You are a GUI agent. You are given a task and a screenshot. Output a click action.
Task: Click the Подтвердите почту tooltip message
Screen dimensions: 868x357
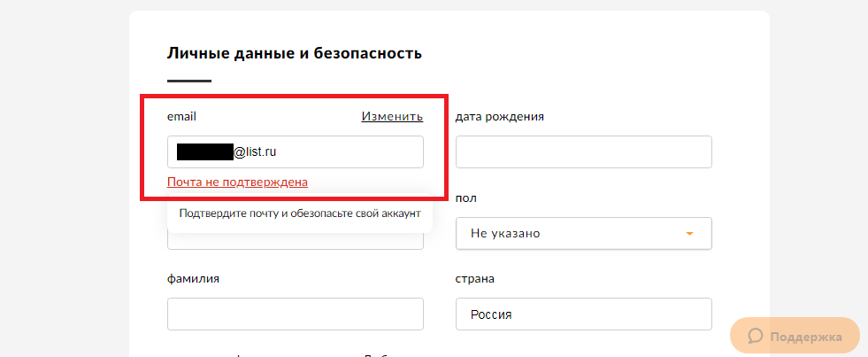tap(300, 213)
